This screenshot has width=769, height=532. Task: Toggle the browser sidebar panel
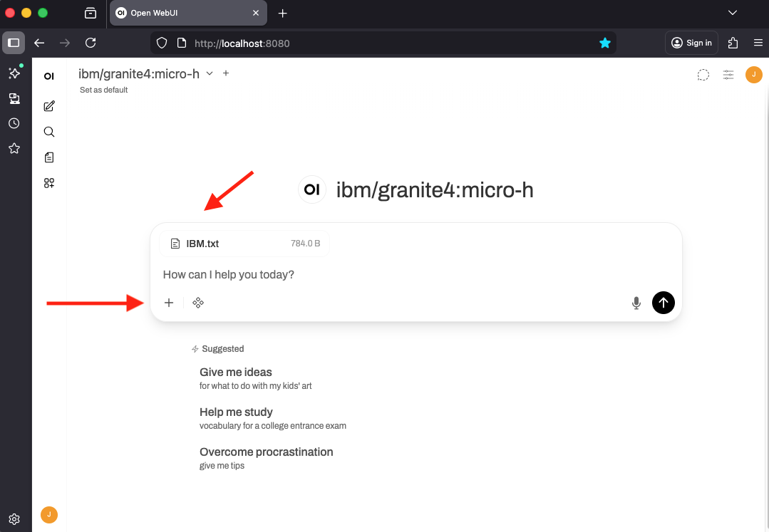pyautogui.click(x=13, y=43)
